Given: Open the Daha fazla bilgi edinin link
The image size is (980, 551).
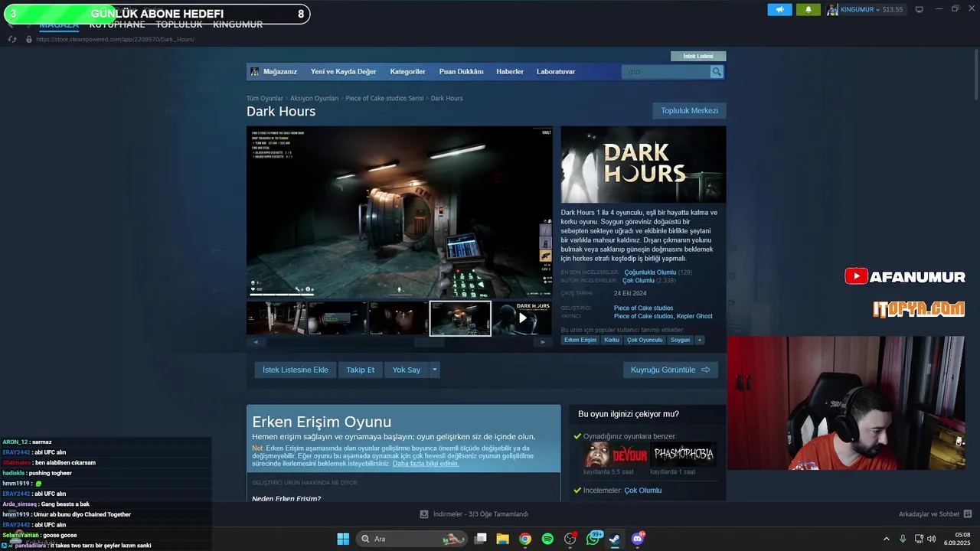Looking at the screenshot, I should 426,464.
